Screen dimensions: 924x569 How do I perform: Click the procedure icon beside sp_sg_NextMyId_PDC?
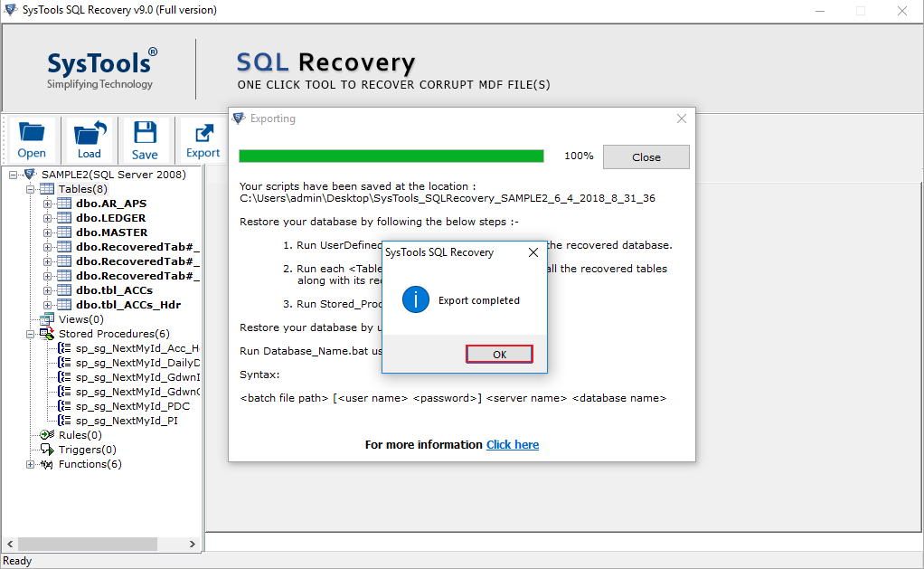(x=64, y=406)
